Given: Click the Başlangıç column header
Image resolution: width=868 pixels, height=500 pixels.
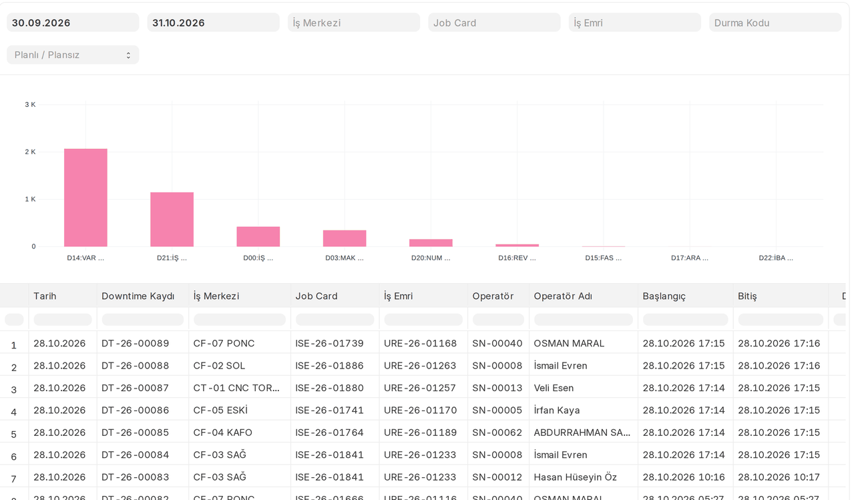Looking at the screenshot, I should (x=664, y=296).
